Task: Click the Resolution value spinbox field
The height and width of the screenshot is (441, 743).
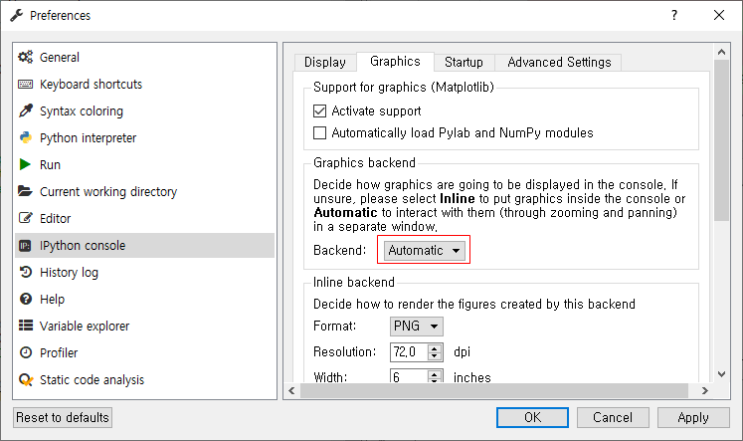Action: click(408, 352)
